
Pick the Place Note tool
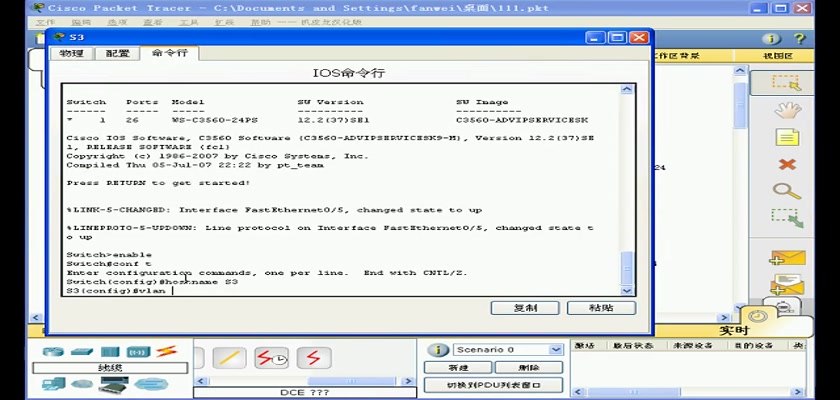point(787,137)
